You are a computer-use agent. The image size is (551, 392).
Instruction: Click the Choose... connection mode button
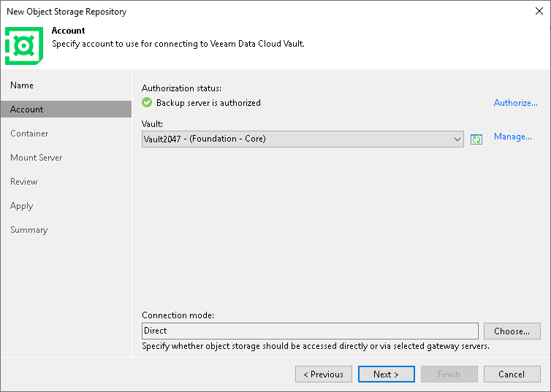(512, 331)
